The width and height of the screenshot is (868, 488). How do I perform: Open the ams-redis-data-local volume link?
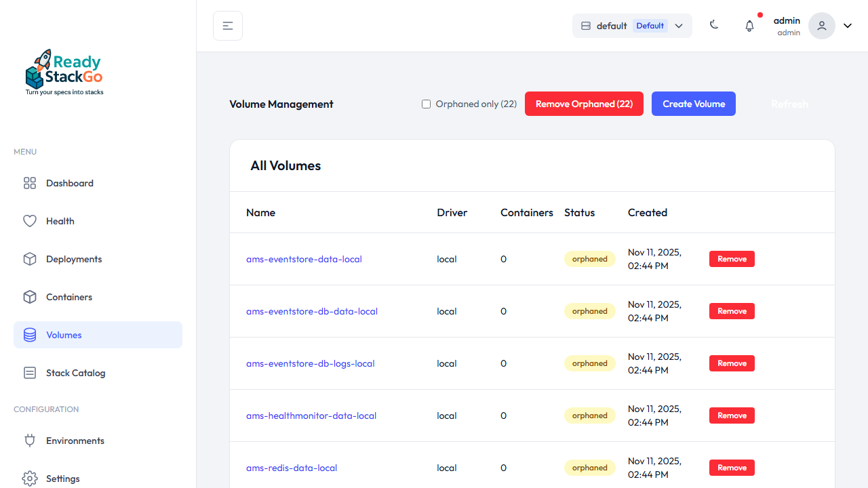pyautogui.click(x=292, y=468)
